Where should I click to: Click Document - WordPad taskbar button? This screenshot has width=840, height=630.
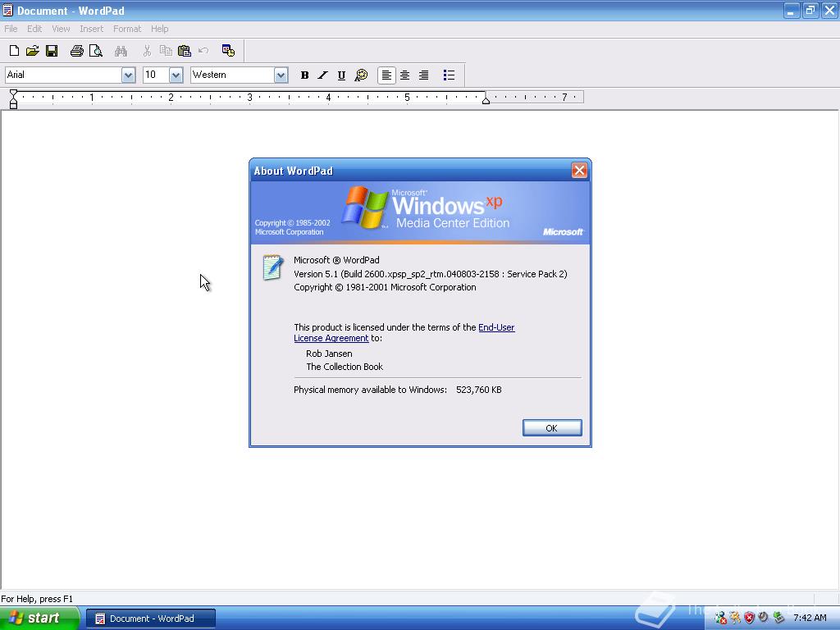pyautogui.click(x=151, y=619)
